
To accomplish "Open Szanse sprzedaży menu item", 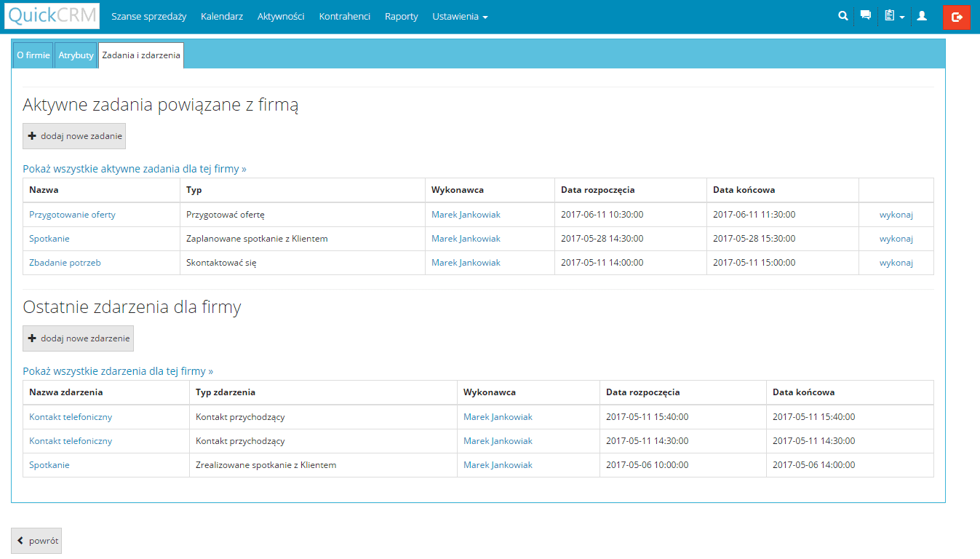I will pyautogui.click(x=148, y=16).
